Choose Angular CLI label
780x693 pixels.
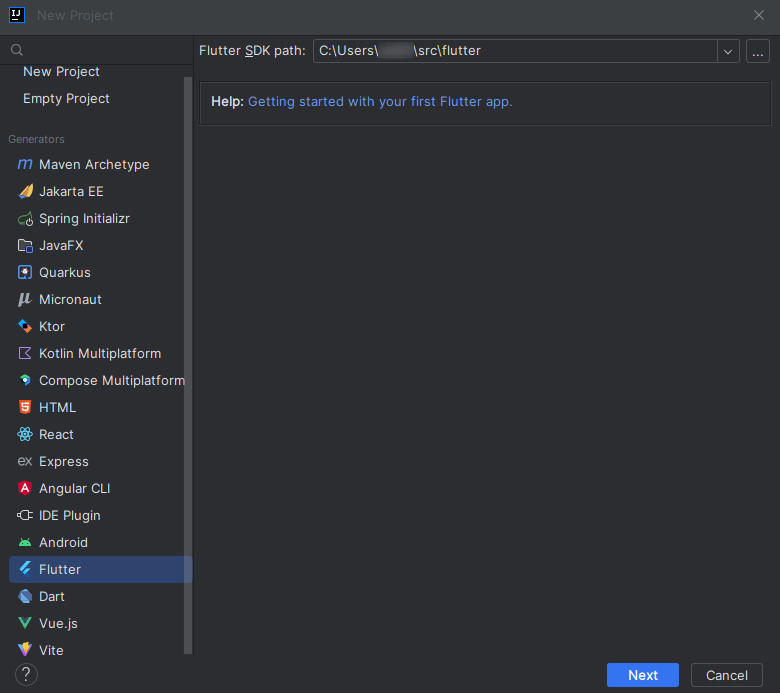tap(75, 489)
